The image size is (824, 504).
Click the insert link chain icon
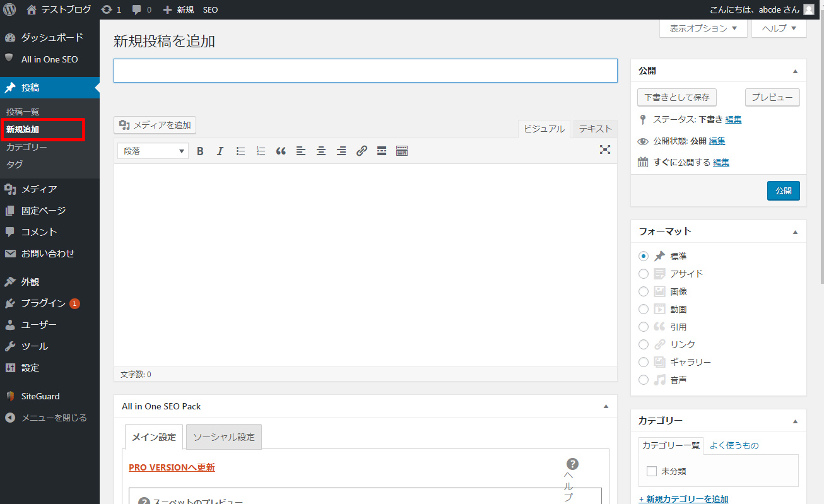362,151
